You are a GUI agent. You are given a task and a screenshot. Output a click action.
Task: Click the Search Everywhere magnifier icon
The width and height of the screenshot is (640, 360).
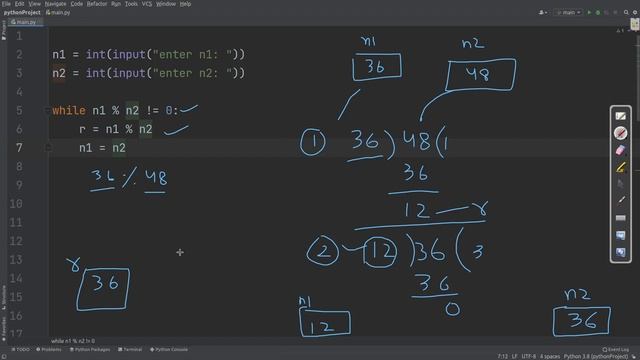626,13
